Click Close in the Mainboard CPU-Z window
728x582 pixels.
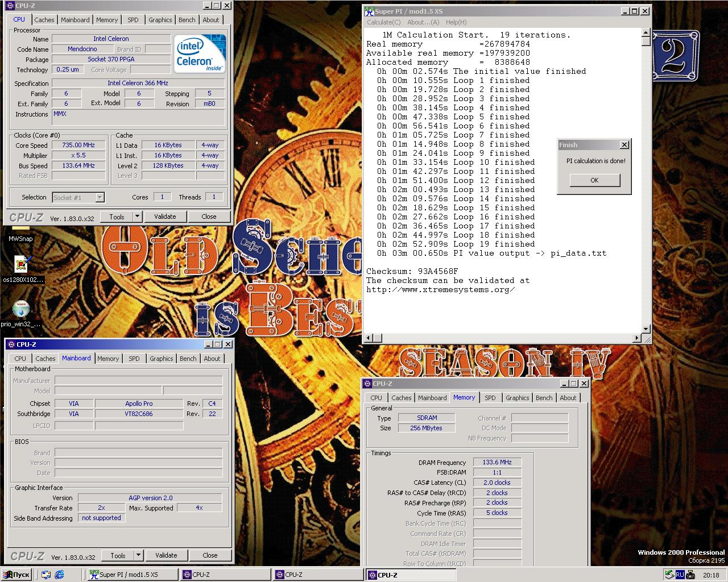click(210, 555)
